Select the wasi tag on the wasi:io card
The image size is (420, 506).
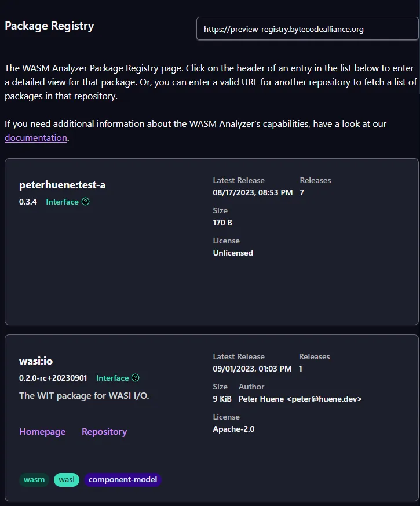pos(66,479)
